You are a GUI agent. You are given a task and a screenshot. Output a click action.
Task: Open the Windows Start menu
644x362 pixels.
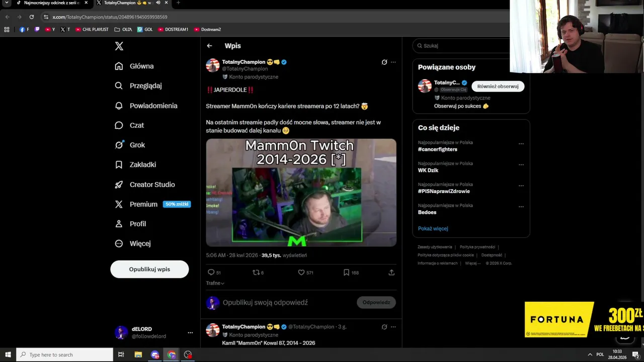pyautogui.click(x=8, y=355)
